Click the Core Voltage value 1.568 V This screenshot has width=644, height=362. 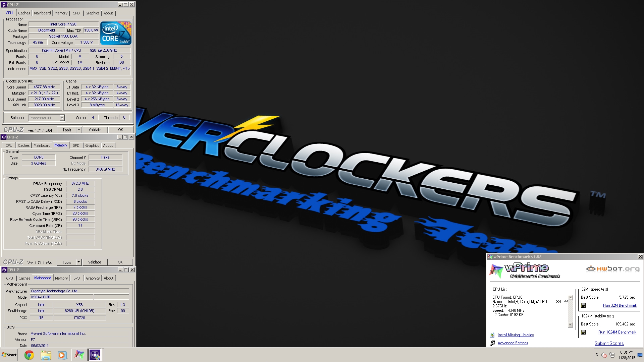[x=87, y=42]
